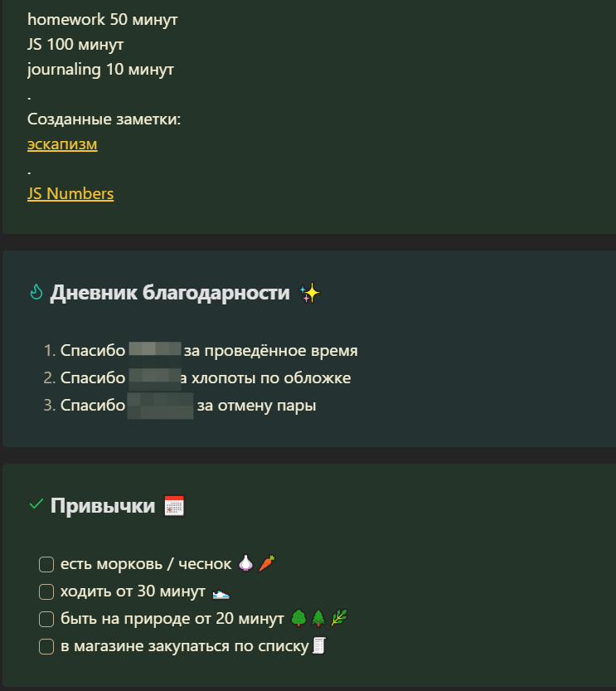The image size is (616, 691).
Task: Click the garlic emoji in the habits list
Action: click(x=245, y=563)
